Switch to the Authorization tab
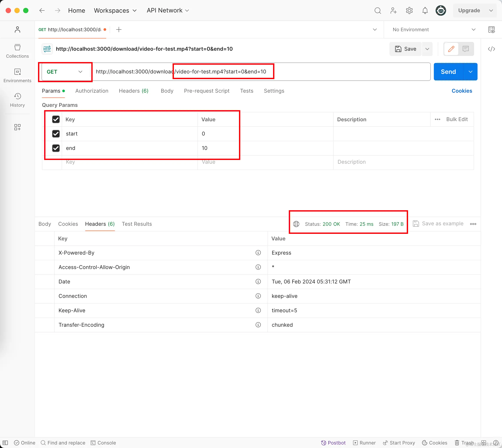502x448 pixels. [x=92, y=91]
